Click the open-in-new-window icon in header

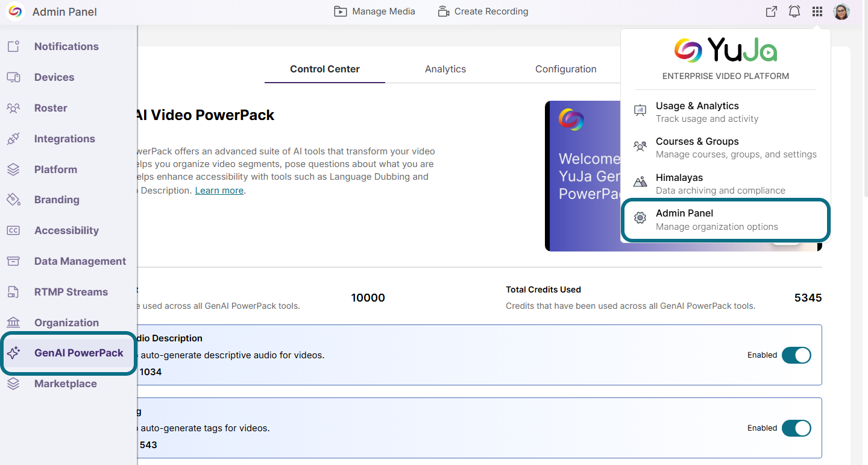(x=772, y=11)
